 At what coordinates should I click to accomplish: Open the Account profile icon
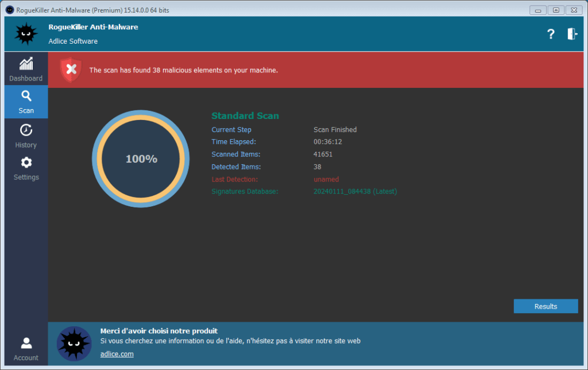coord(26,344)
